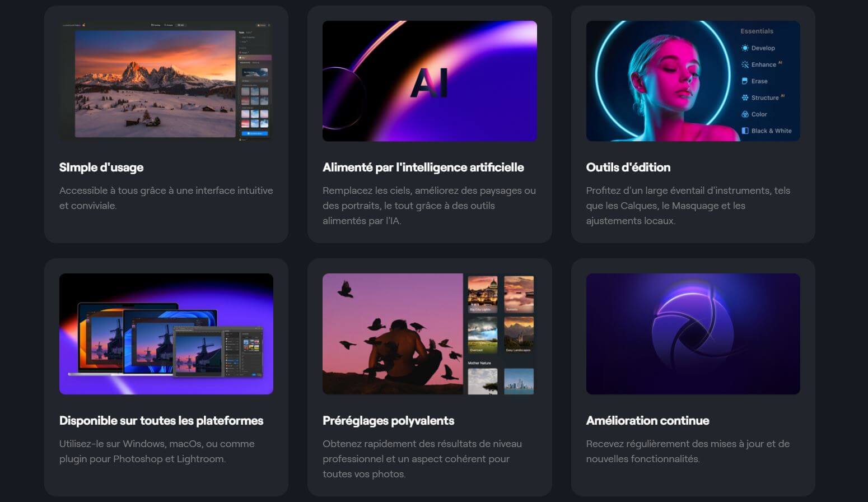Open the silhouette with birds presets image
This screenshot has height=502, width=868.
[x=430, y=334]
